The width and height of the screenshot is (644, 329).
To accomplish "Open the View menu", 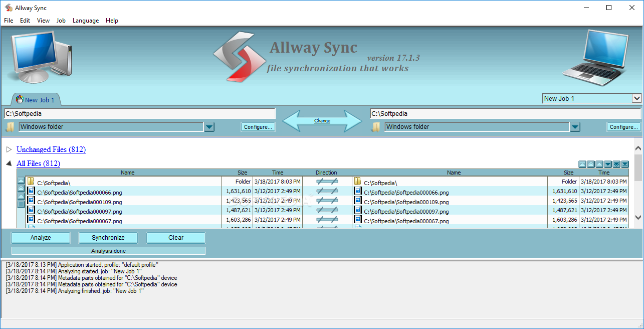I will [x=44, y=21].
